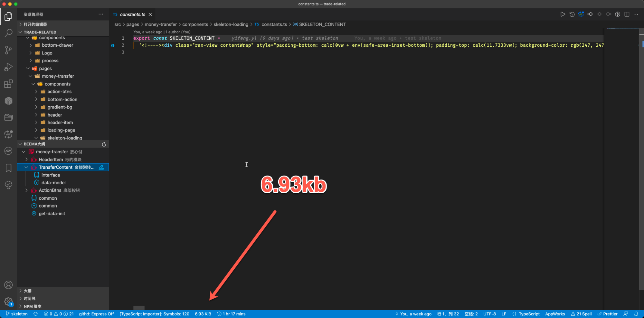The width and height of the screenshot is (644, 318).
Task: Click the 21 Spell status item
Action: [x=581, y=314]
